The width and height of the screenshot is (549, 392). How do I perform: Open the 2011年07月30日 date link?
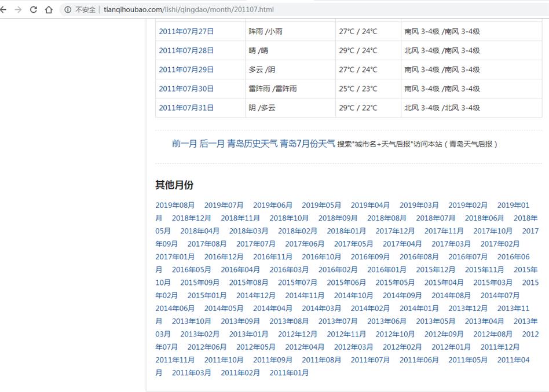click(x=186, y=89)
